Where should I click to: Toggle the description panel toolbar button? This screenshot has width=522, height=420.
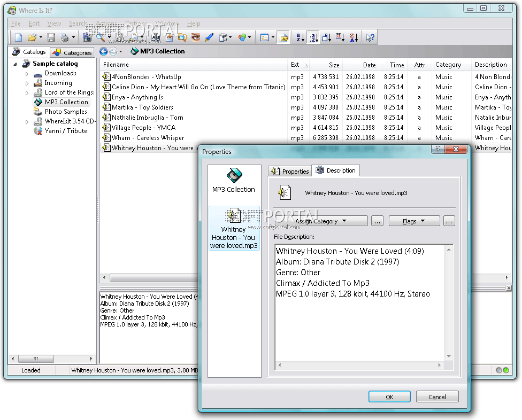[284, 37]
